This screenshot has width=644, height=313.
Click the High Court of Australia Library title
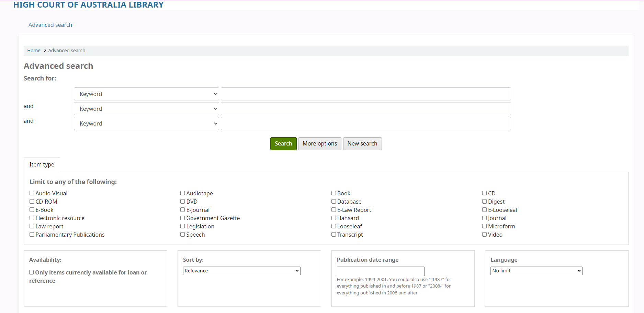pos(88,5)
